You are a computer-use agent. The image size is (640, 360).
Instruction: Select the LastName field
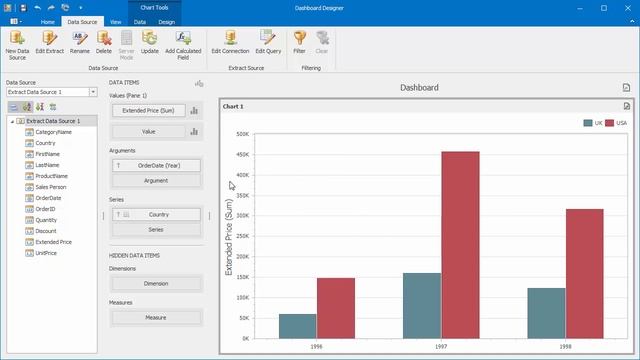pyautogui.click(x=47, y=165)
